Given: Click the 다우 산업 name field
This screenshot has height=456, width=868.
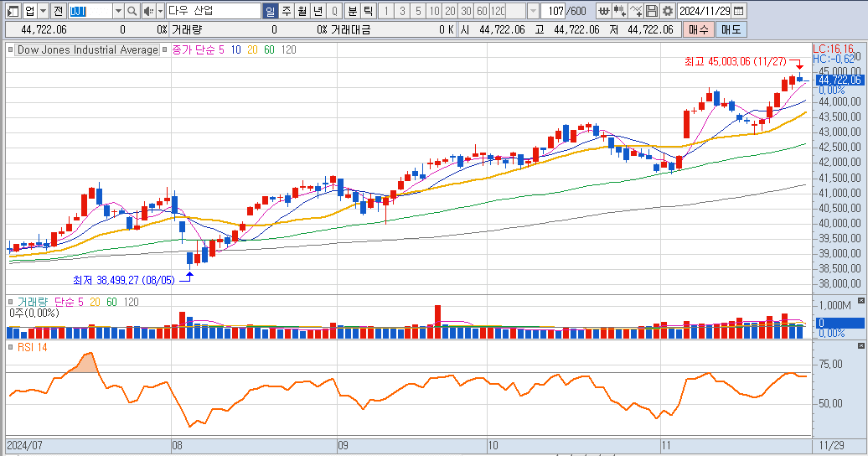Looking at the screenshot, I should click(214, 11).
